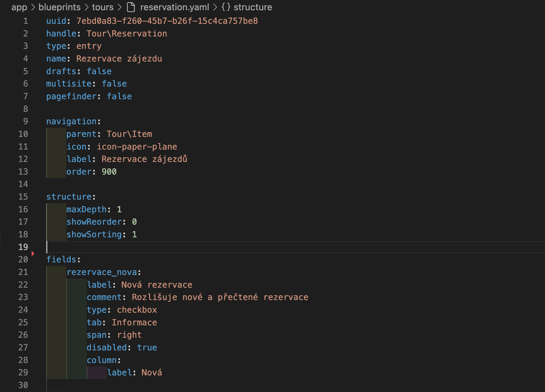The width and height of the screenshot is (545, 392).
Task: Click the curly braces symbol icon
Action: 226,7
